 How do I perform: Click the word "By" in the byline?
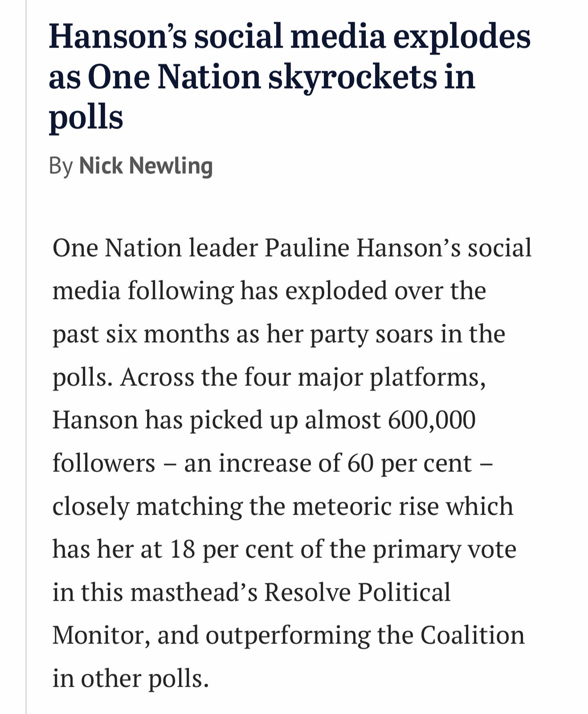pyautogui.click(x=61, y=166)
